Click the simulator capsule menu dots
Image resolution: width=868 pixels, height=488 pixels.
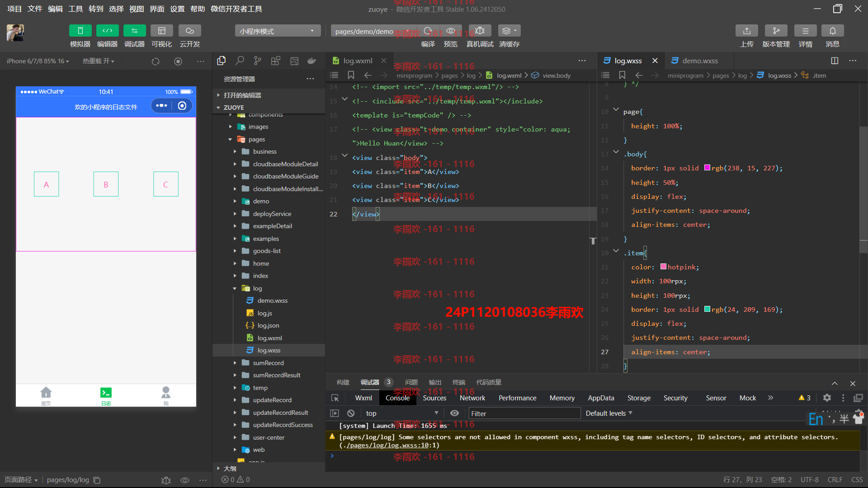pos(161,106)
